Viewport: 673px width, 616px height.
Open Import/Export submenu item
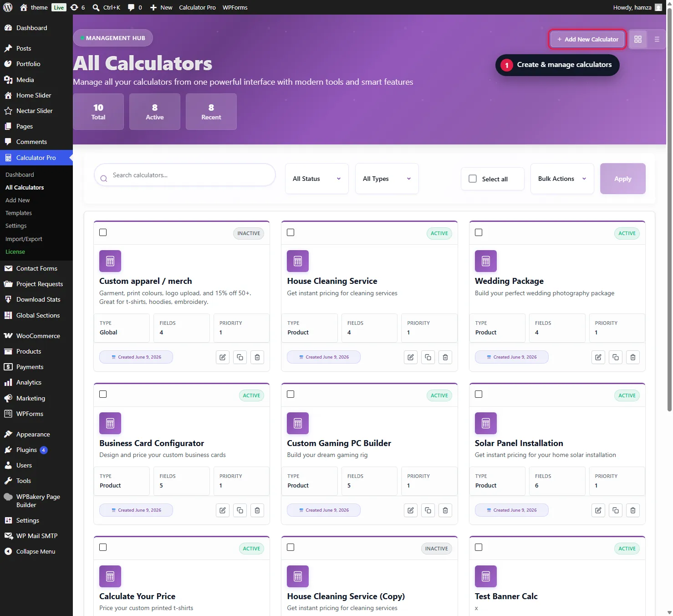[24, 239]
